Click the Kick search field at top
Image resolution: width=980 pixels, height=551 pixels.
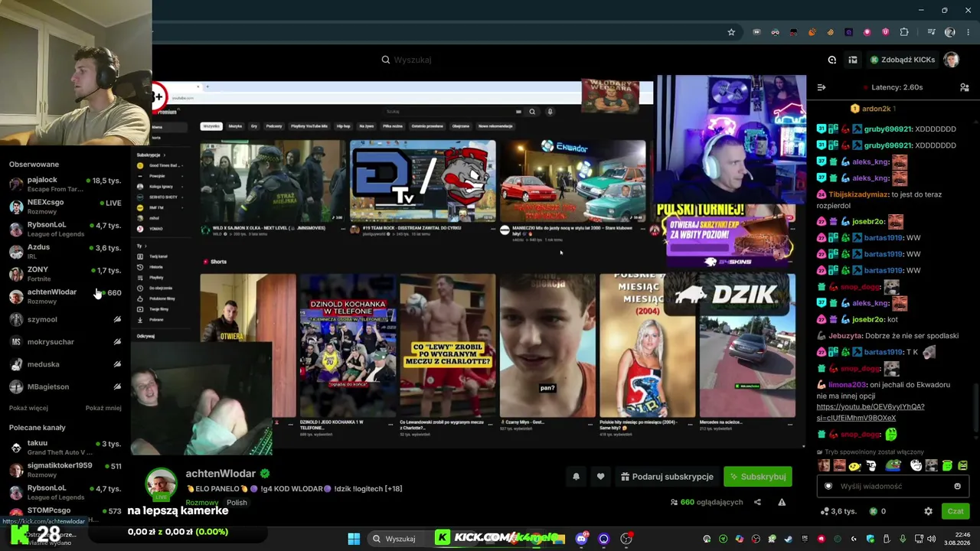490,60
